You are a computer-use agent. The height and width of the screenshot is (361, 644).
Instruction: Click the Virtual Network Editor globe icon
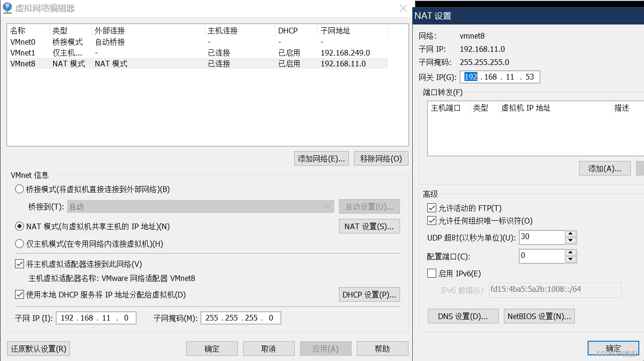click(7, 8)
